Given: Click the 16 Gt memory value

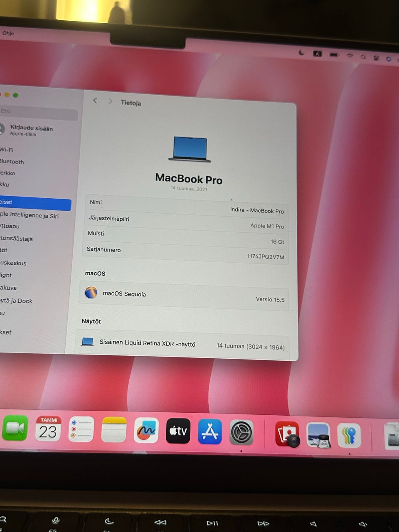Looking at the screenshot, I should tap(277, 241).
